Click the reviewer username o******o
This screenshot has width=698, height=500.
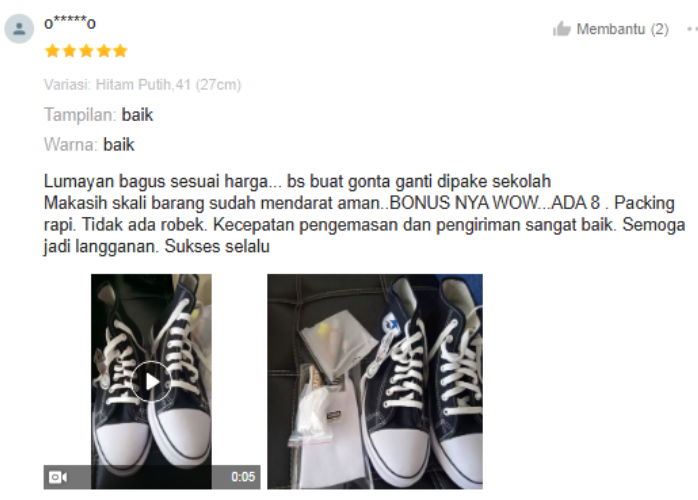point(69,22)
